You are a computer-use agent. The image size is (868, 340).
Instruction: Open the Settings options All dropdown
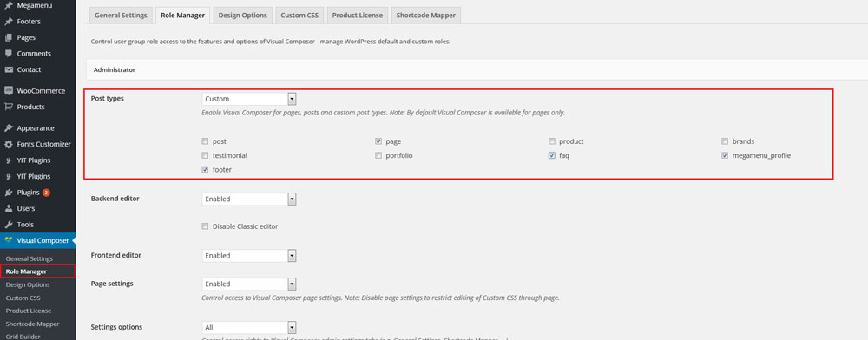[x=249, y=327]
